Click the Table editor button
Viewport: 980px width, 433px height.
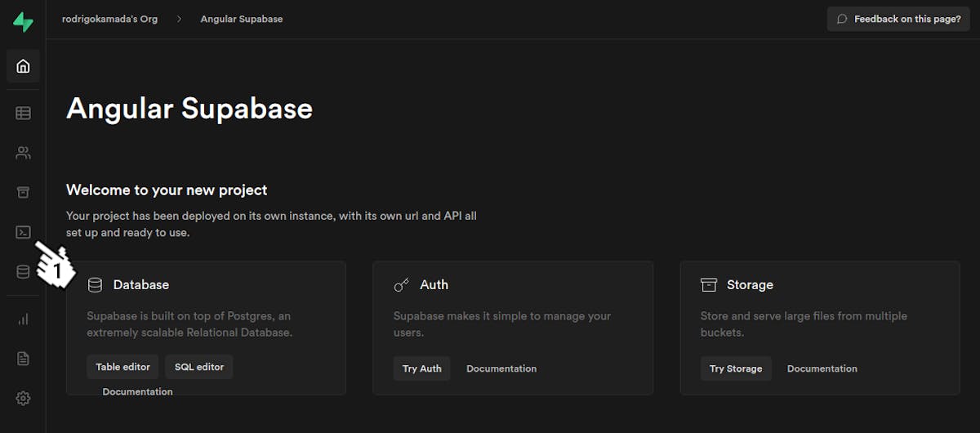[x=122, y=368]
